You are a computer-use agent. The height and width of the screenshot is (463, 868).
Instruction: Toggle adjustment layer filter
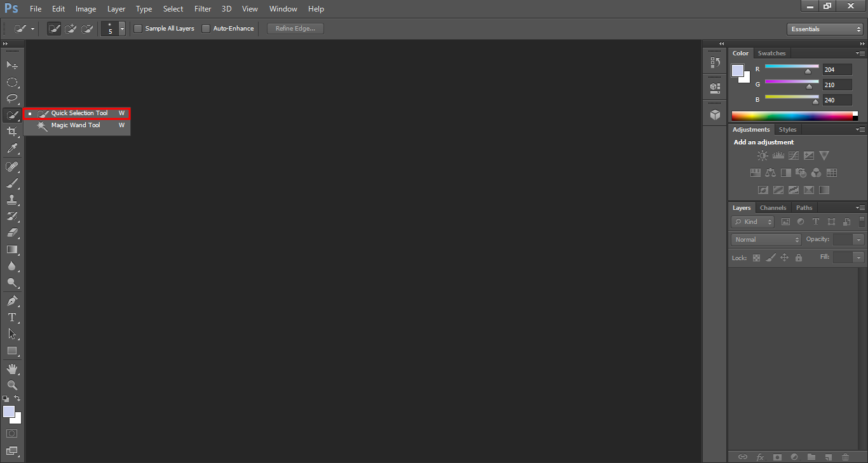tap(801, 222)
